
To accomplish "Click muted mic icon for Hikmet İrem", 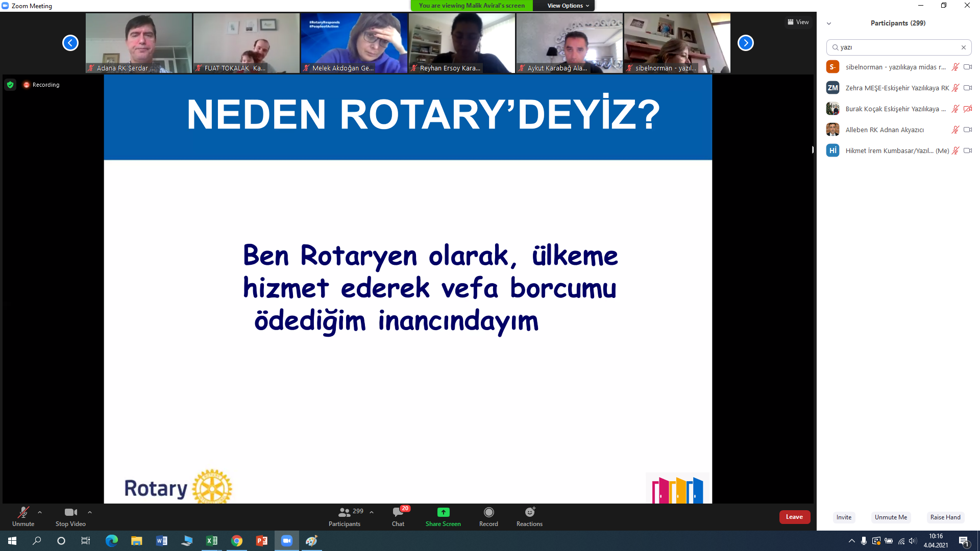I will coord(955,151).
